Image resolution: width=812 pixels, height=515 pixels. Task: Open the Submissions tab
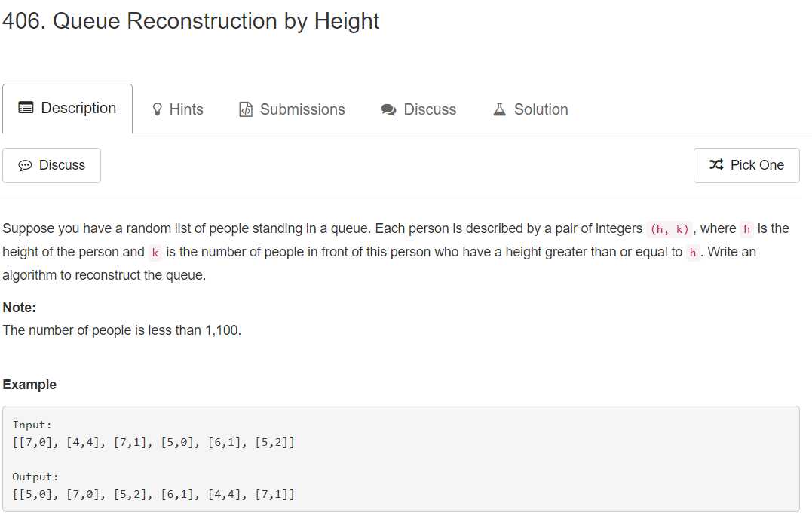pyautogui.click(x=292, y=109)
